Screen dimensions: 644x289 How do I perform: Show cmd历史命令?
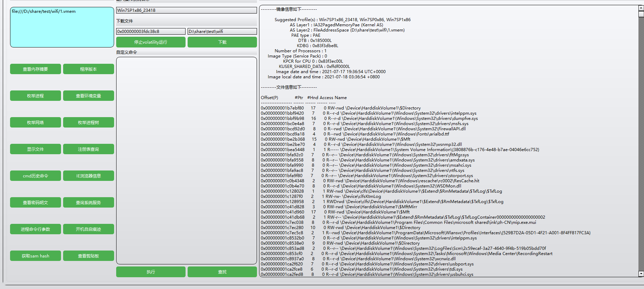point(35,176)
